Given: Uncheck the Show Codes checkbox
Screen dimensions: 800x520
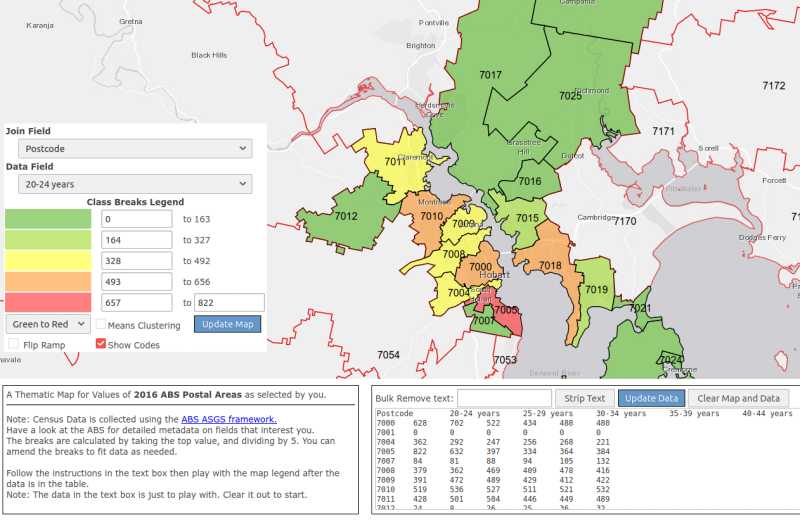Looking at the screenshot, I should click(101, 344).
